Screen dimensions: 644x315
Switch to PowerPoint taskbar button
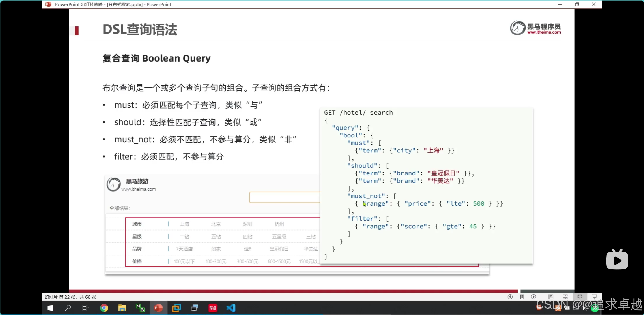tap(158, 308)
